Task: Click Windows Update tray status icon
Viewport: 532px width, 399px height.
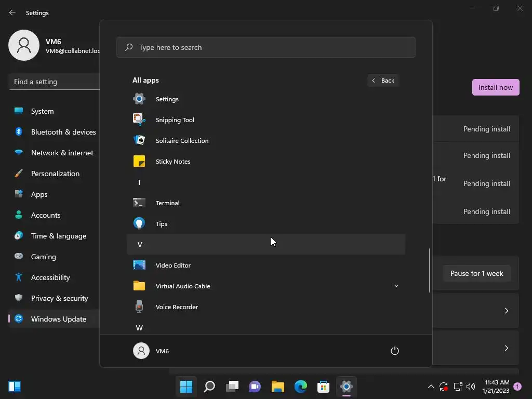Action: (x=444, y=387)
